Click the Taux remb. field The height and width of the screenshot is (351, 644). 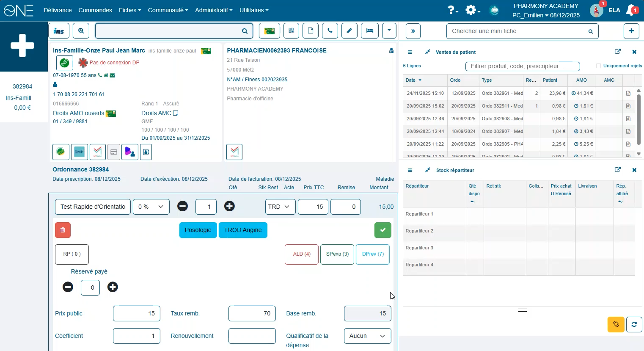point(252,313)
